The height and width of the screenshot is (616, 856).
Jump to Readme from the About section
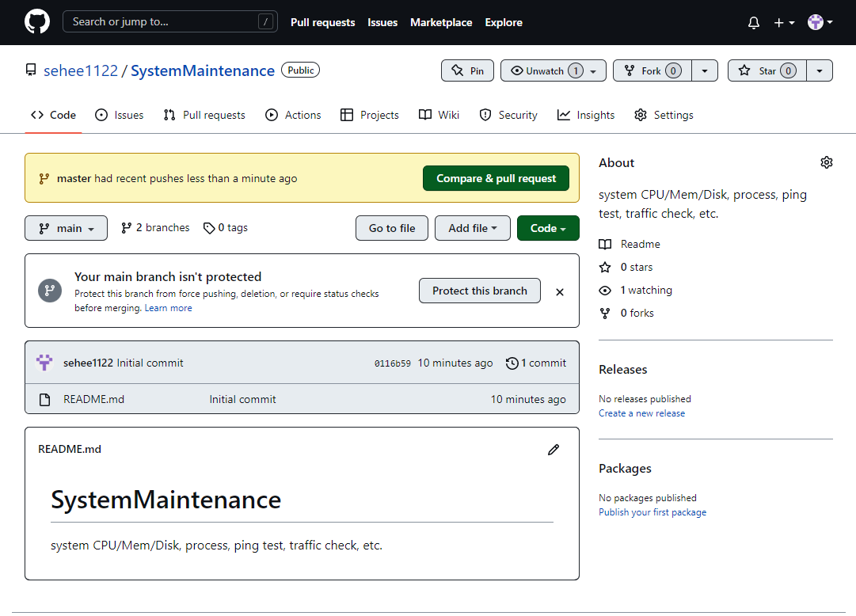point(630,244)
